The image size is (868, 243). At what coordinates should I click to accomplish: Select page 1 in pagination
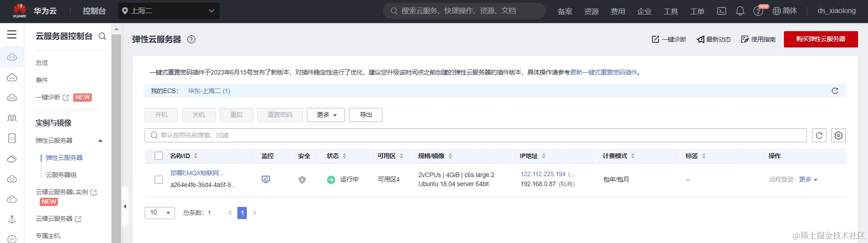(x=242, y=213)
